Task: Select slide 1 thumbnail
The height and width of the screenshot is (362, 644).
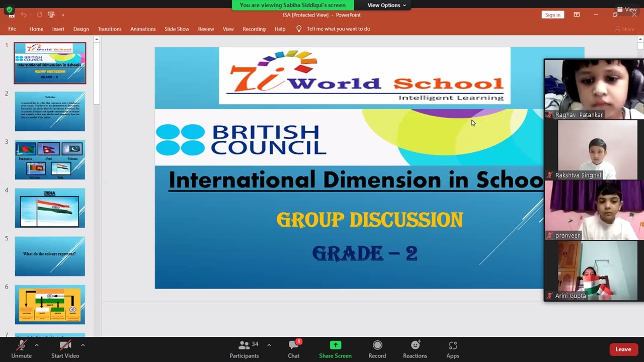Action: (x=50, y=63)
